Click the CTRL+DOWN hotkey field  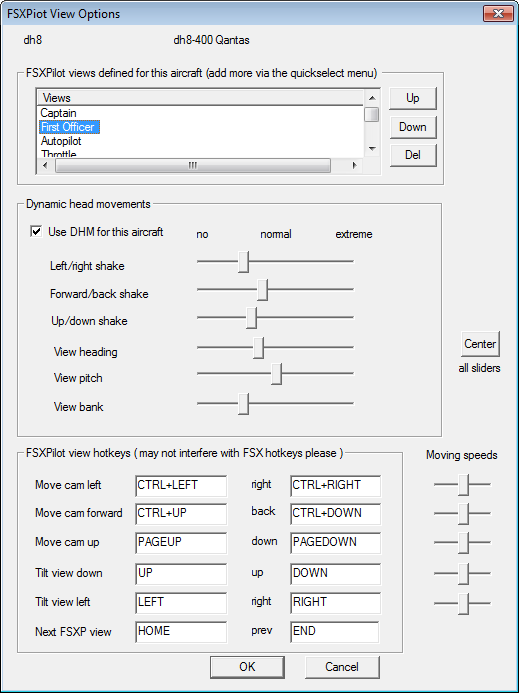click(336, 514)
